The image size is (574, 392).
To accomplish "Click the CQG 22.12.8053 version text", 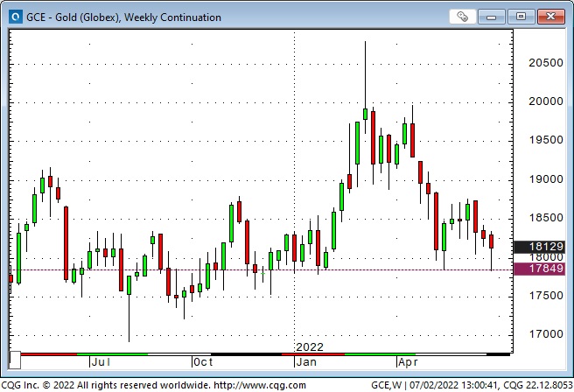I will (538, 385).
